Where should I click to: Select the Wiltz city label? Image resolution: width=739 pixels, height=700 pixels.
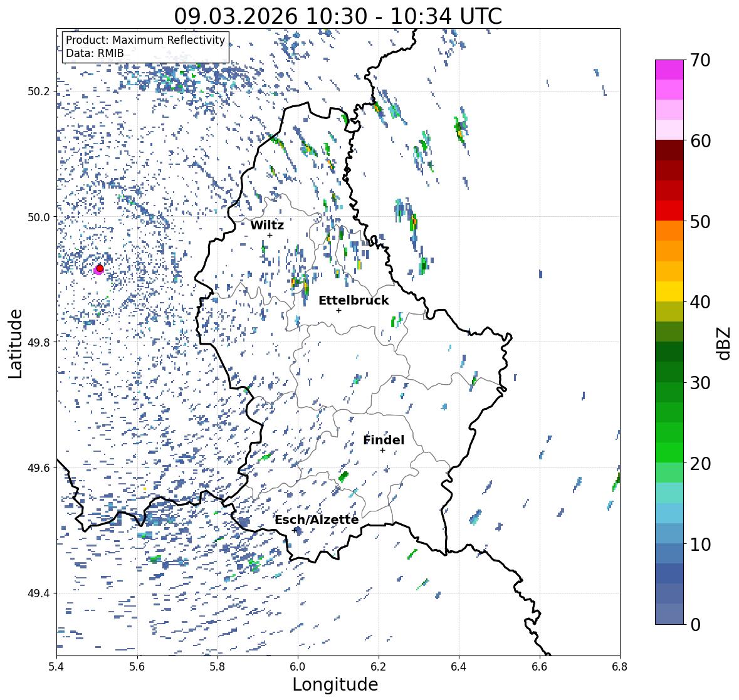[x=267, y=225]
